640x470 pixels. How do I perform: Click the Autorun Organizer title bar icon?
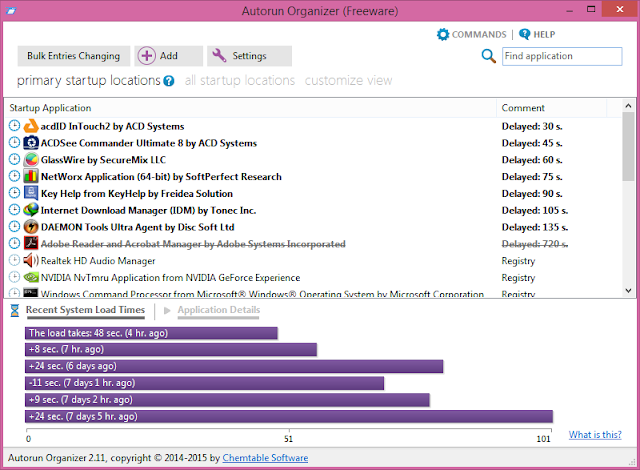click(x=11, y=11)
